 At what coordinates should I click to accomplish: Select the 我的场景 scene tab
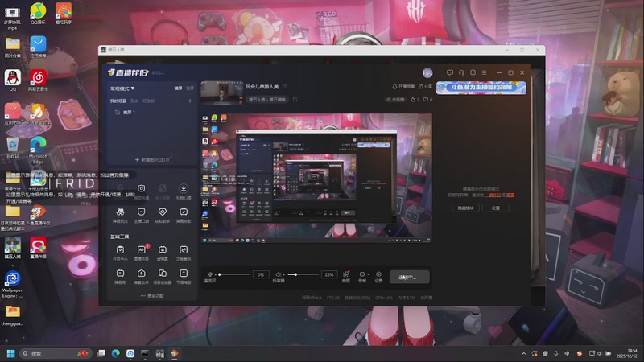(118, 101)
